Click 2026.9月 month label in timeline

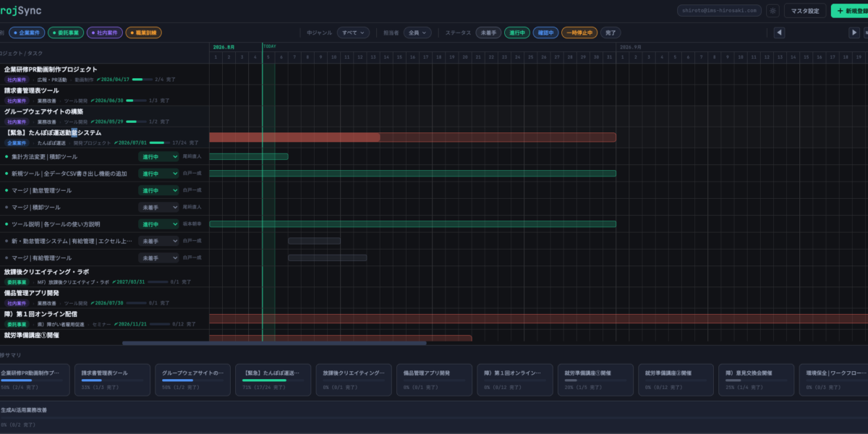point(631,47)
